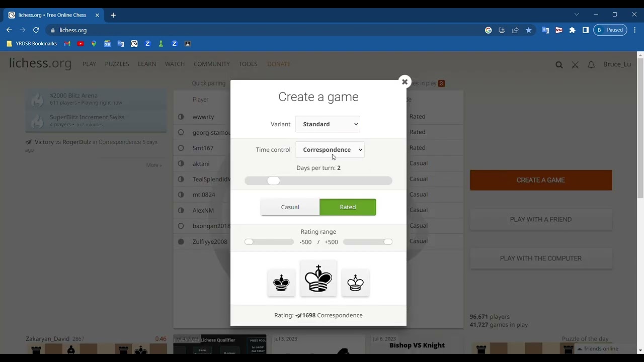Open the COMMUNITY menu
The width and height of the screenshot is (644, 362).
tap(211, 64)
